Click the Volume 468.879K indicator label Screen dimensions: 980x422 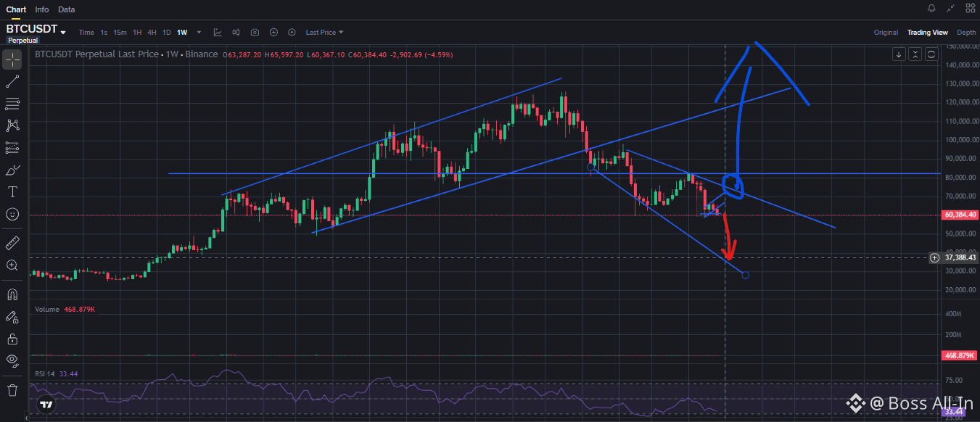[x=66, y=309]
